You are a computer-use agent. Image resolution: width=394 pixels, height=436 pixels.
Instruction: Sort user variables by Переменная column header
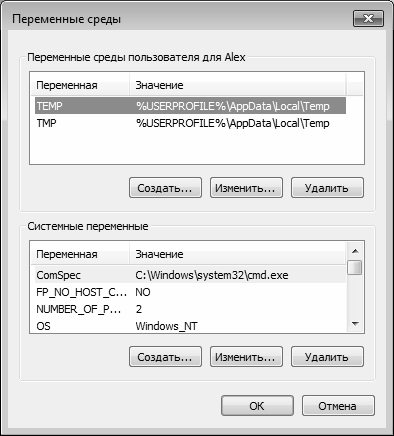80,85
